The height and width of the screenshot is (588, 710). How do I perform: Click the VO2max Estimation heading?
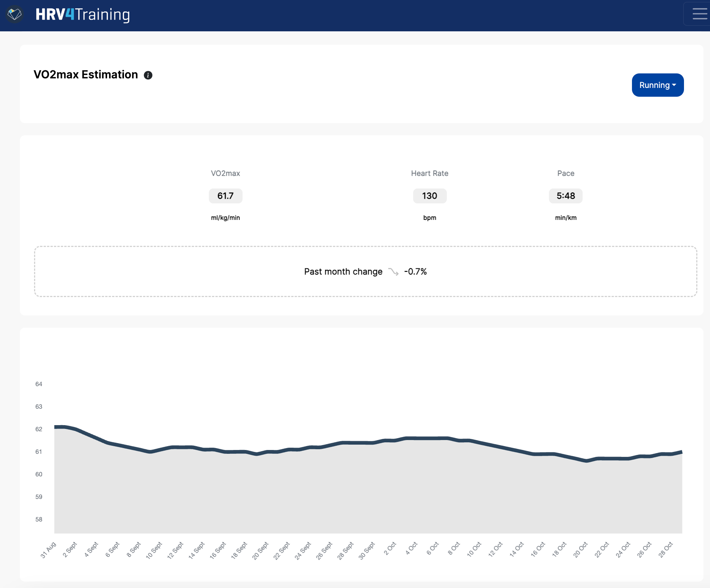click(86, 75)
